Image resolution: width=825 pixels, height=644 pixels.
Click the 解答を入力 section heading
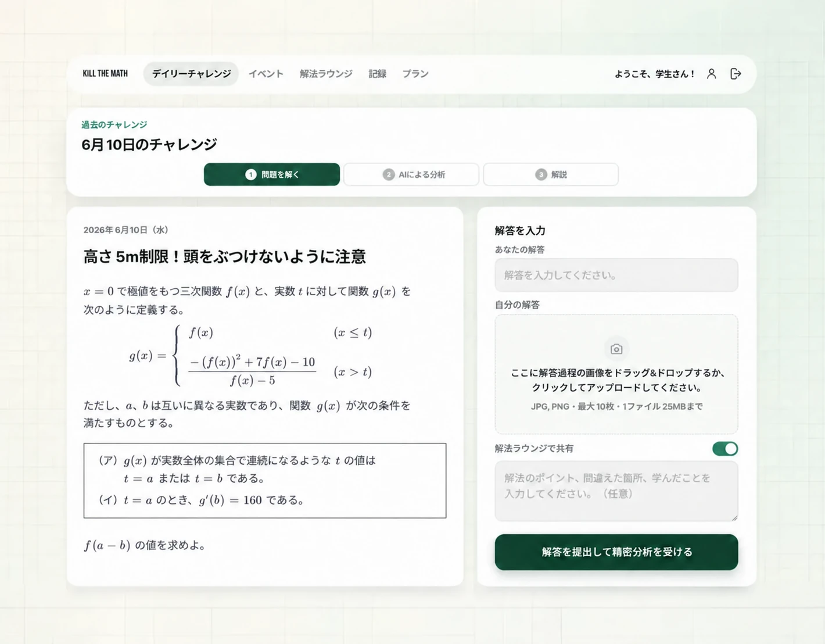tap(520, 230)
